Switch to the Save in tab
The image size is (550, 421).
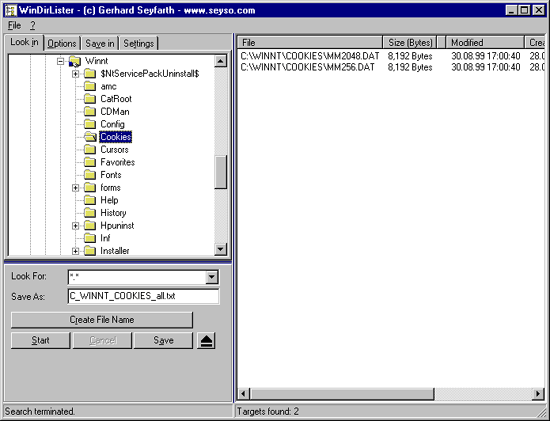click(x=100, y=44)
